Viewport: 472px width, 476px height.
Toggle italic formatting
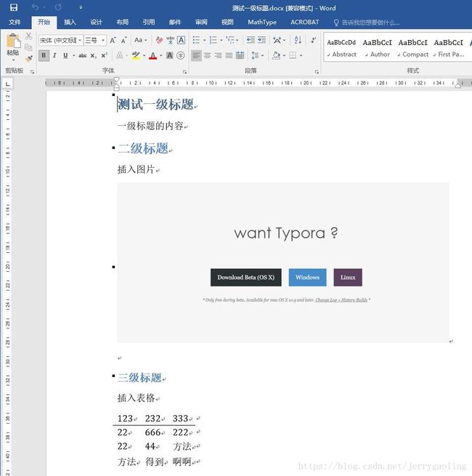[54, 55]
